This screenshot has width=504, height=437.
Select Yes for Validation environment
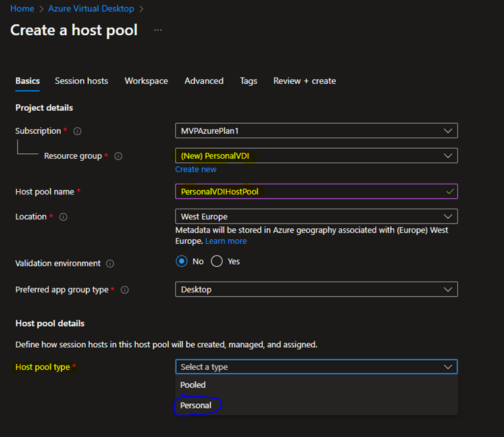217,261
